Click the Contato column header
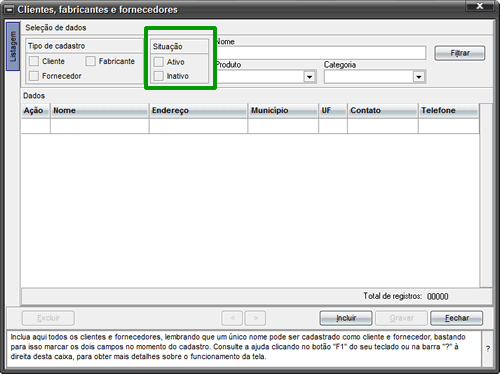500x374 pixels. click(383, 110)
